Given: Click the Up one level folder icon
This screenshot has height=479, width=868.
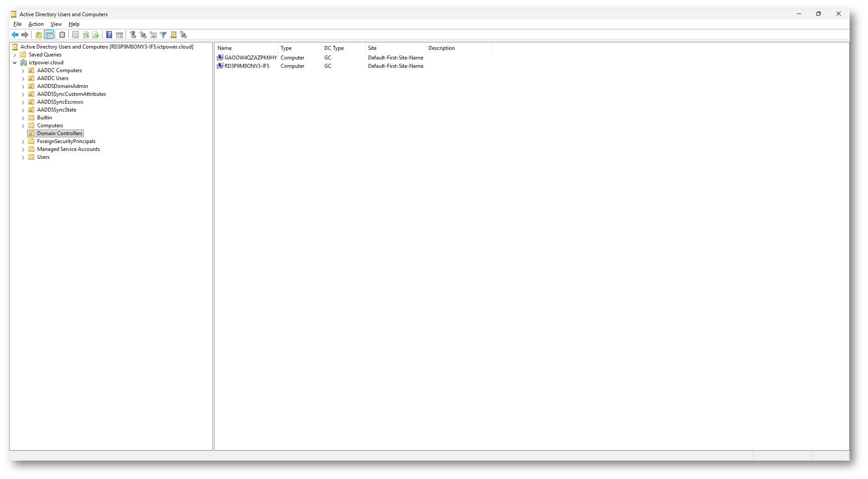Looking at the screenshot, I should click(x=39, y=35).
